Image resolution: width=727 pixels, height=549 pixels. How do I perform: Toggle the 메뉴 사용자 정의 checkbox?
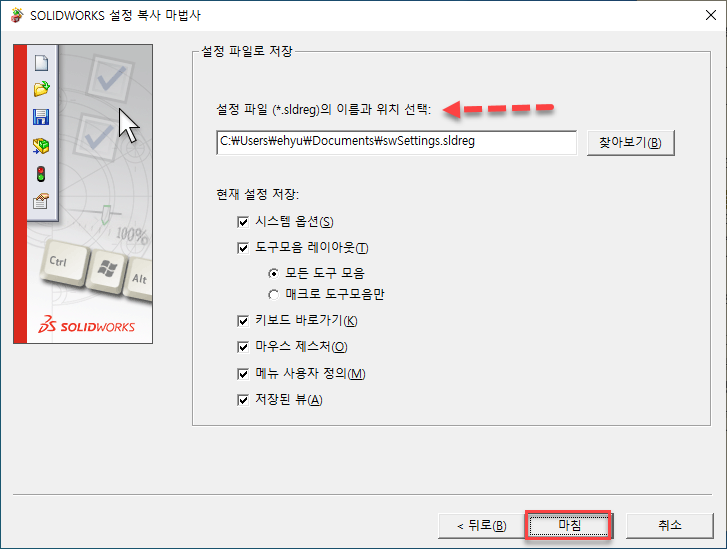[242, 374]
